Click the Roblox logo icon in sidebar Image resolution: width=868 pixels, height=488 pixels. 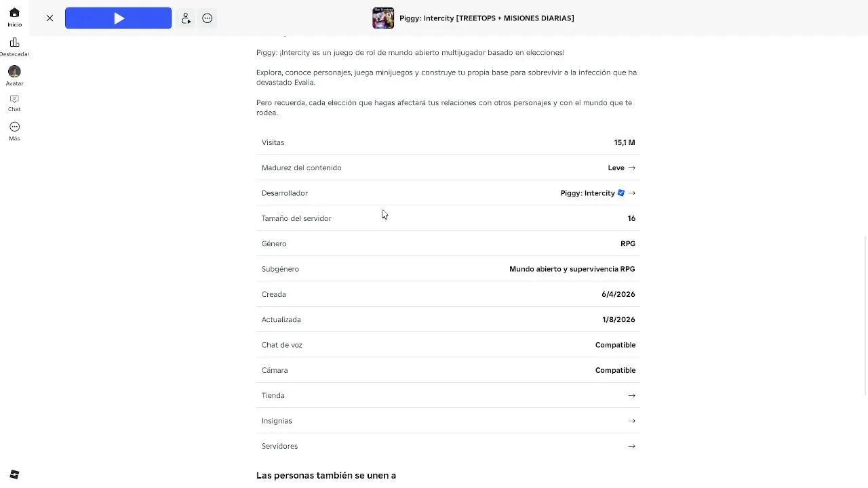click(14, 474)
